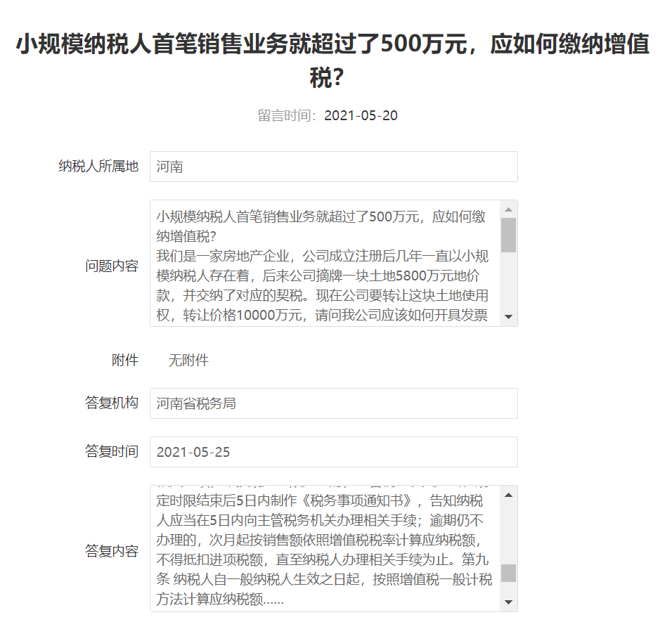
Task: Click the 纳税人所属地 label
Action: pos(98,166)
